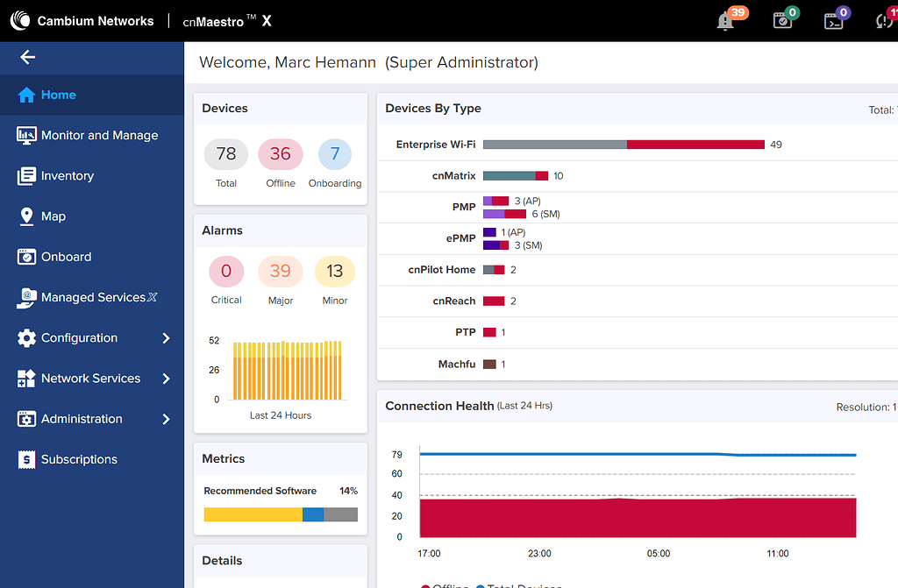Open the terminal jobs icon with purple badge
898x588 pixels.
(833, 22)
